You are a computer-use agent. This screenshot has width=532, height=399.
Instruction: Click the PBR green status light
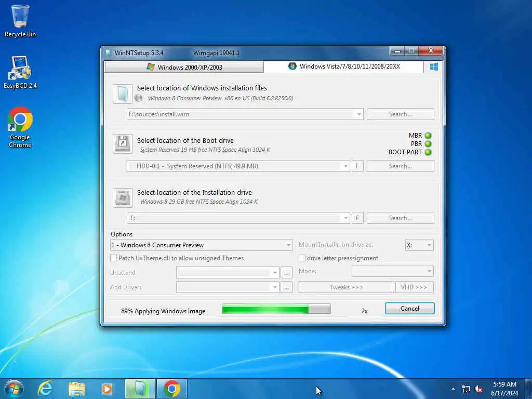point(428,144)
